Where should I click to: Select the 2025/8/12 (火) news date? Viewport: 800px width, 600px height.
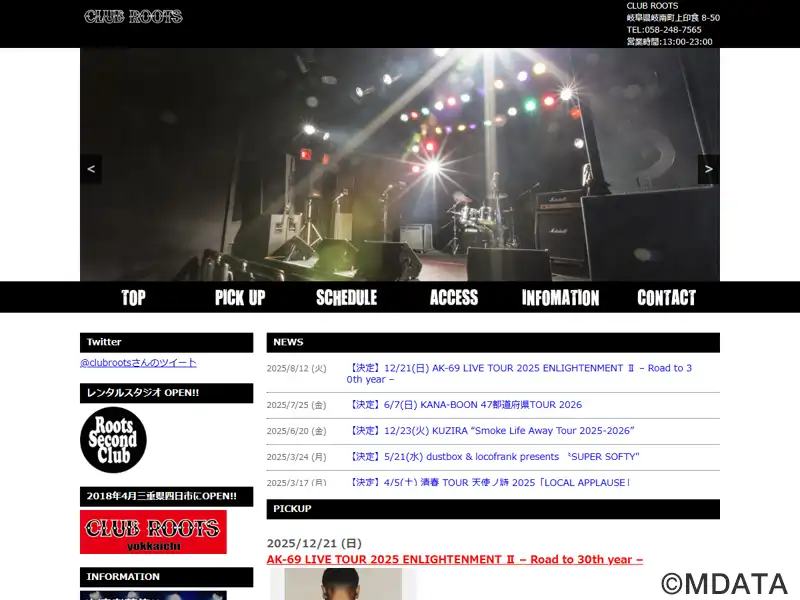point(296,368)
